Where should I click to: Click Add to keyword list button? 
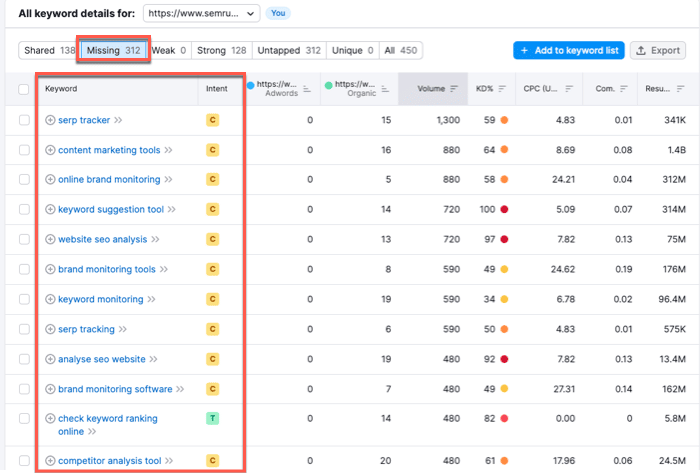[567, 50]
